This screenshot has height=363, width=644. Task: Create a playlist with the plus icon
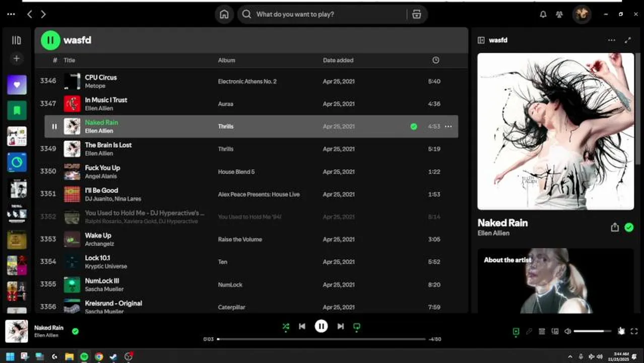17,59
